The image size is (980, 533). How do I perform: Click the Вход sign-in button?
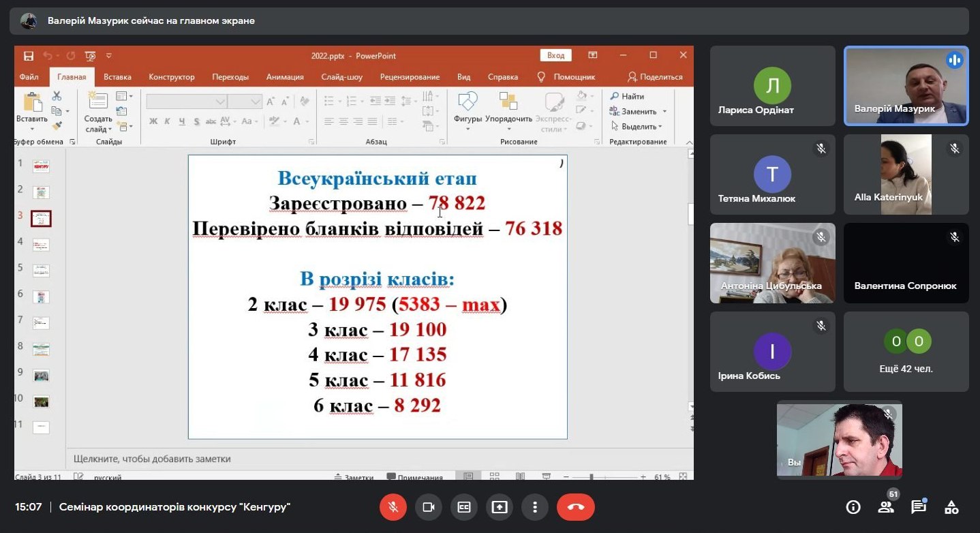point(555,56)
